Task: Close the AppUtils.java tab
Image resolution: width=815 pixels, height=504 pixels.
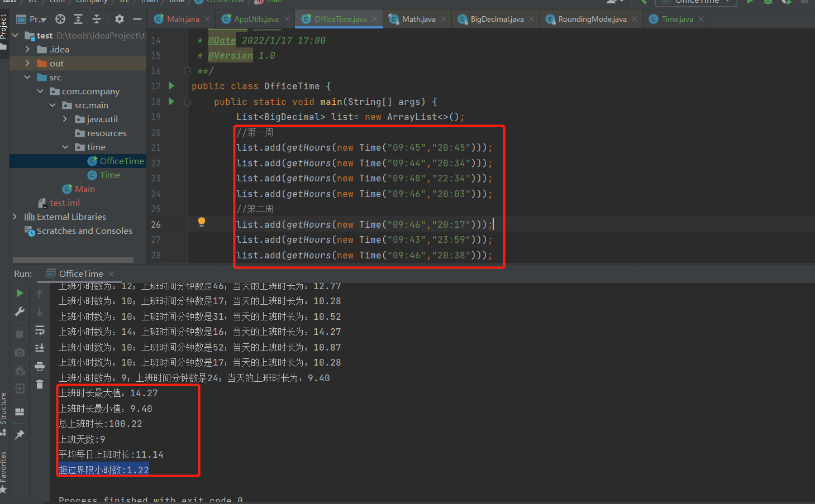Action: point(287,19)
